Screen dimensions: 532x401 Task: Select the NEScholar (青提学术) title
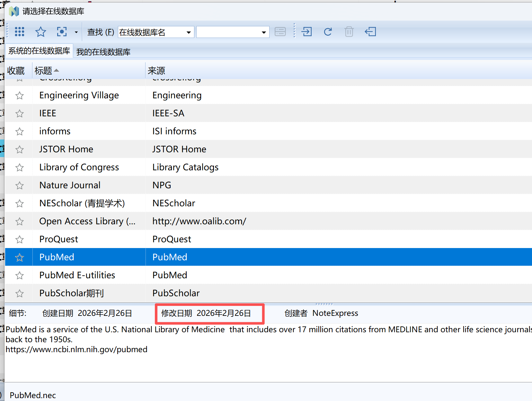click(x=82, y=203)
